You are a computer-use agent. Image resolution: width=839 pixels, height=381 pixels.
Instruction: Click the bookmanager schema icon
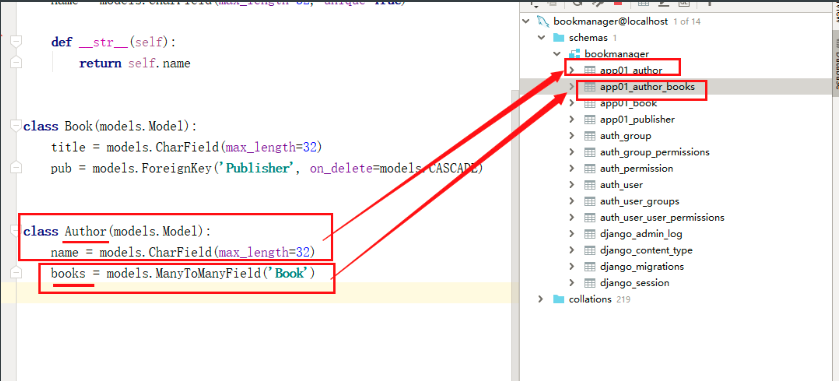pos(575,54)
